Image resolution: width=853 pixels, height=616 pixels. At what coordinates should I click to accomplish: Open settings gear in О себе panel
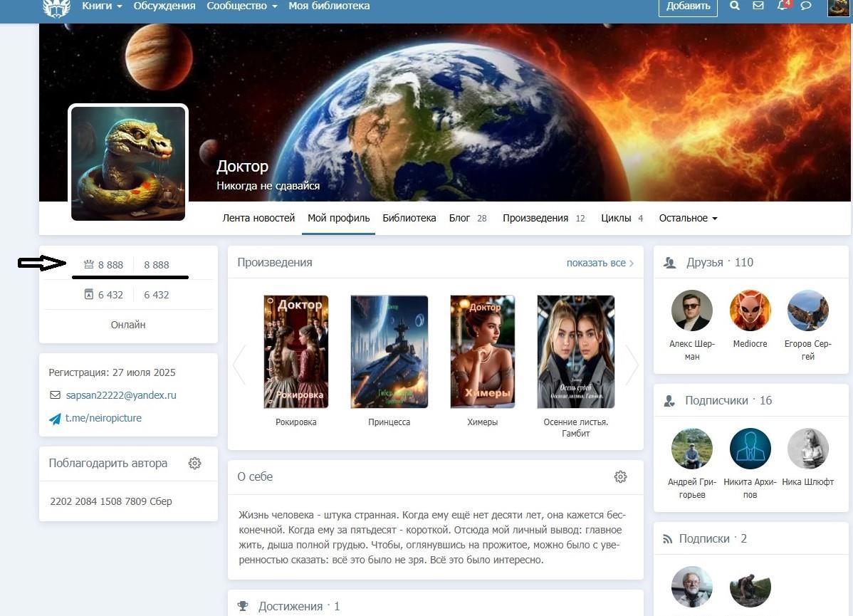(x=620, y=476)
